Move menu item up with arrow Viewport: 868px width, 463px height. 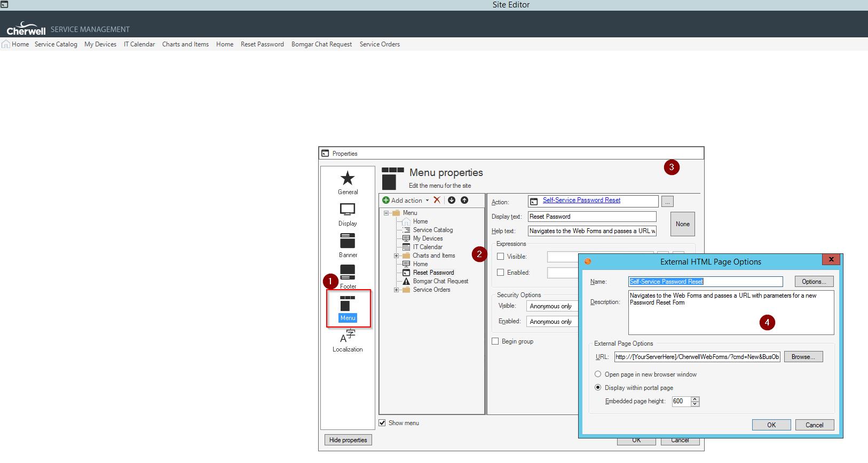pos(464,200)
